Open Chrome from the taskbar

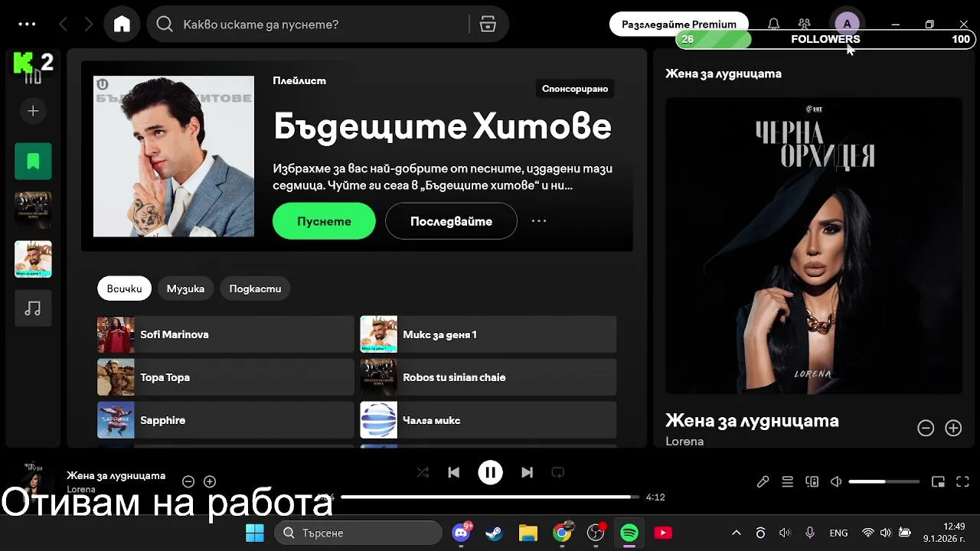[x=562, y=533]
